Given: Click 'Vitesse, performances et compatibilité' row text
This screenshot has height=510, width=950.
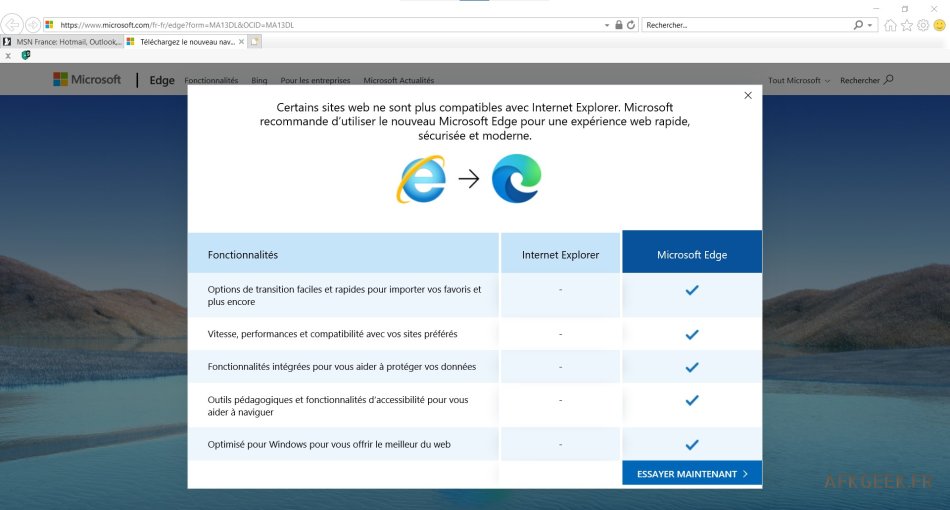Looking at the screenshot, I should pyautogui.click(x=332, y=334).
